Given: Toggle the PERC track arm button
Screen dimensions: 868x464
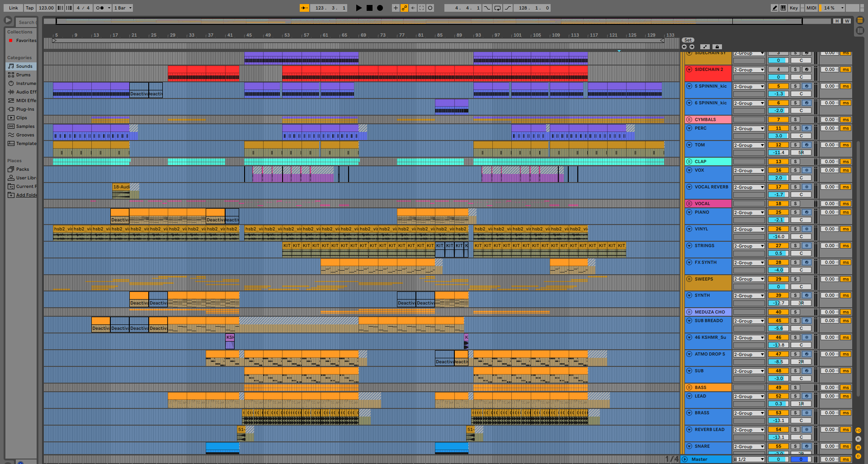Looking at the screenshot, I should (x=807, y=128).
